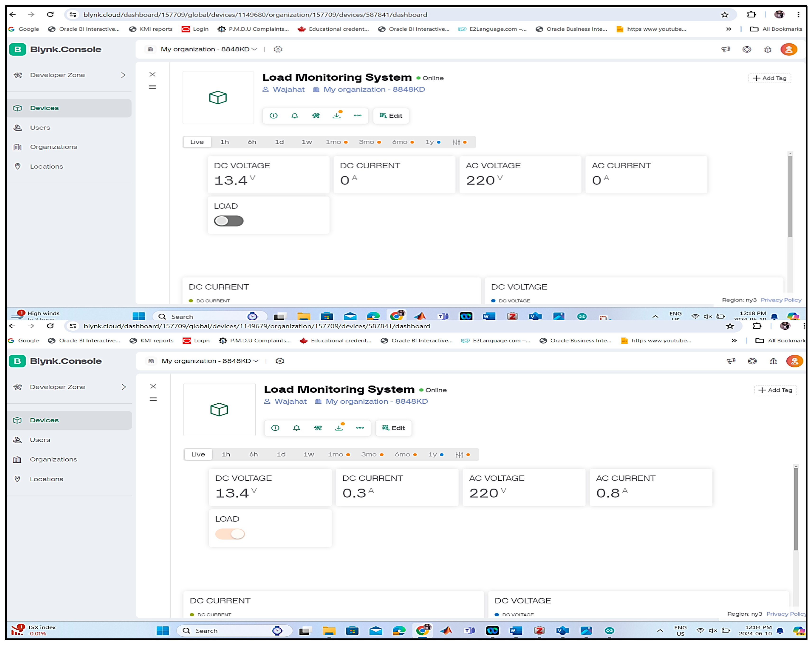The width and height of the screenshot is (812, 646).
Task: Open device info icon in upper window
Action: (273, 116)
